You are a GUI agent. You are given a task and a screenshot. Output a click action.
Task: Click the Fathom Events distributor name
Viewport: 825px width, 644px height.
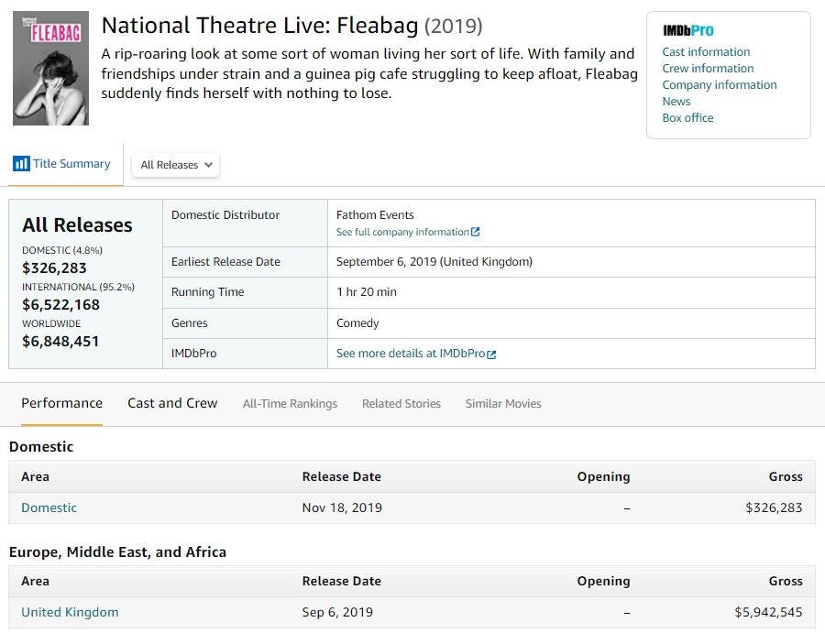[375, 215]
